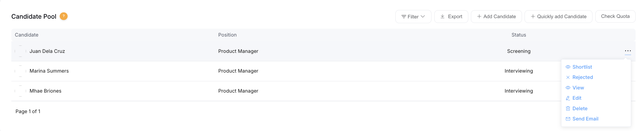Click Quickly add Candidate button
The width and height of the screenshot is (644, 131).
pos(558,17)
